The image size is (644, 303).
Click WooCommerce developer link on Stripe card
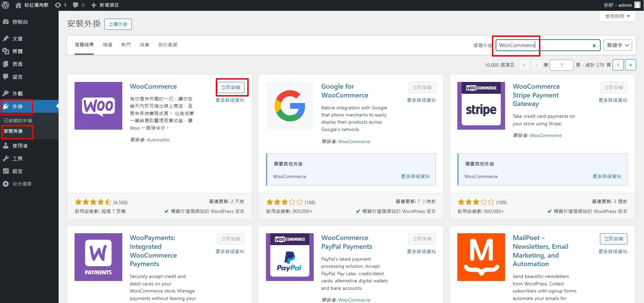[x=545, y=135]
